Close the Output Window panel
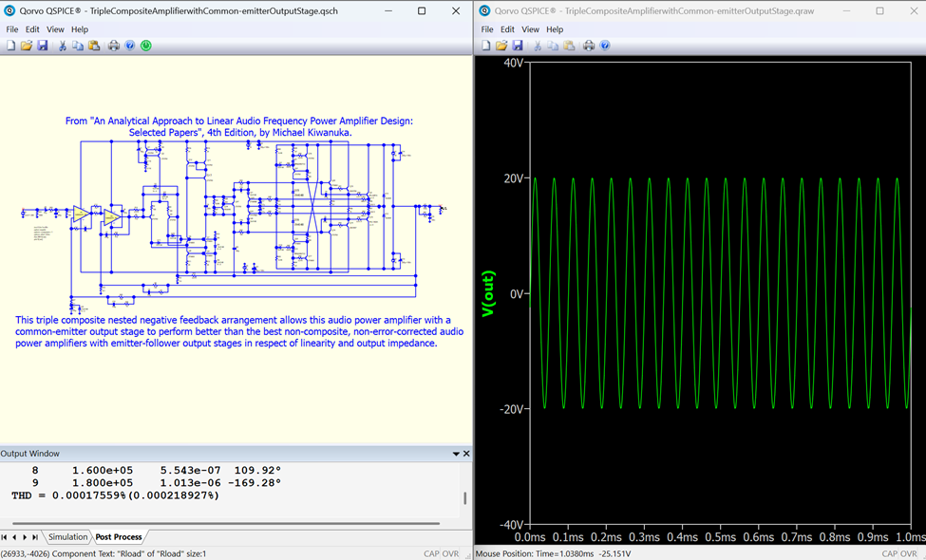This screenshot has height=560, width=926. click(466, 455)
